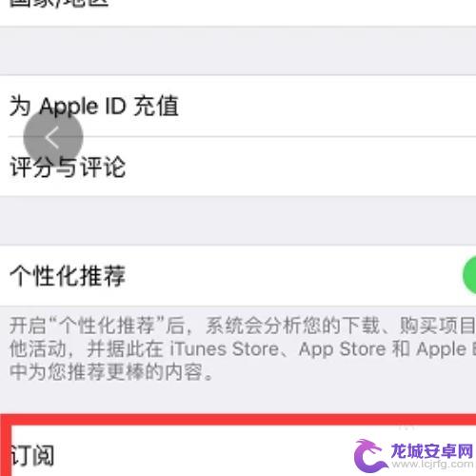This screenshot has width=476, height=476.
Task: Click the 龙城安卓网 watermark text
Action: [431, 450]
